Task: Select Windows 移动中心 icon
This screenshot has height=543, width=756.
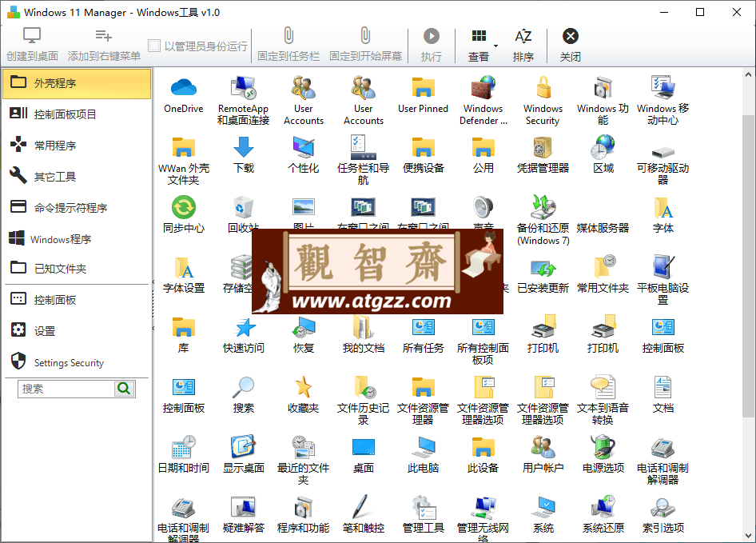Action: [x=662, y=88]
